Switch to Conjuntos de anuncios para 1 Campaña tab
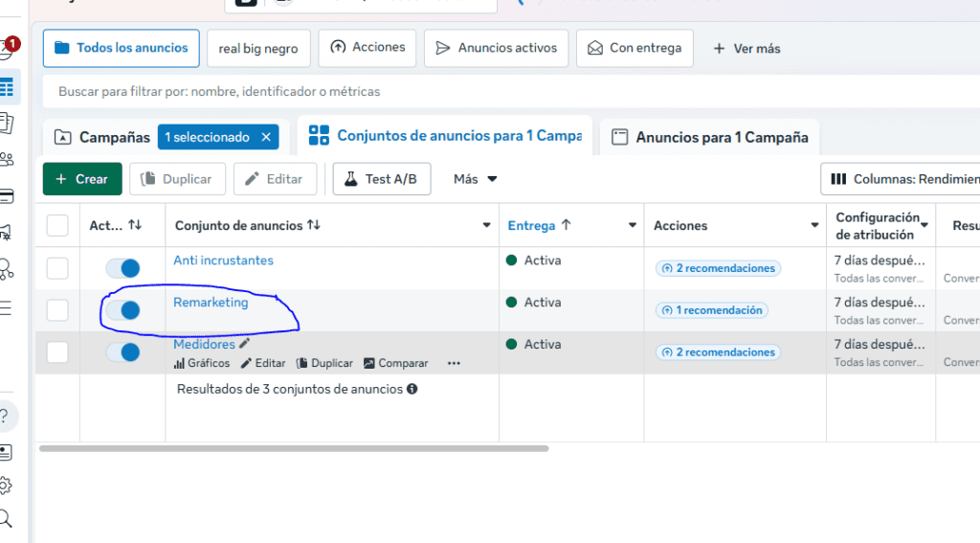Image resolution: width=980 pixels, height=543 pixels. (445, 136)
